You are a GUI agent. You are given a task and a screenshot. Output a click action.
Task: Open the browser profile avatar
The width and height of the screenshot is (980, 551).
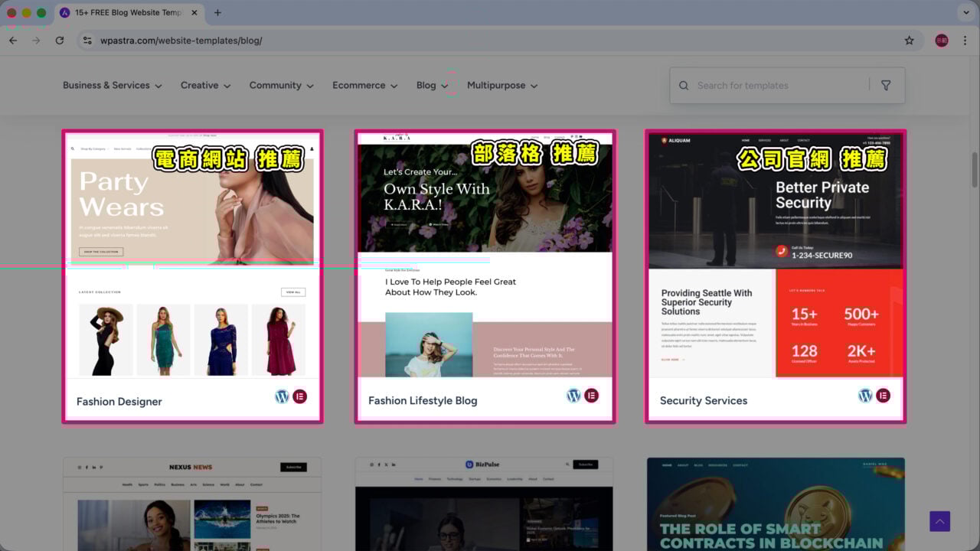tap(942, 41)
